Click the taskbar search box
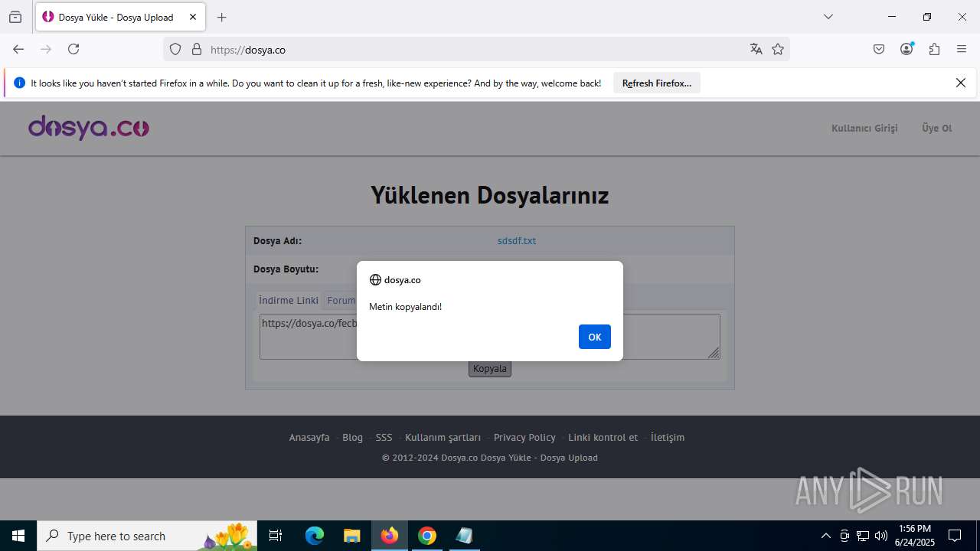Image resolution: width=980 pixels, height=551 pixels. point(148,536)
